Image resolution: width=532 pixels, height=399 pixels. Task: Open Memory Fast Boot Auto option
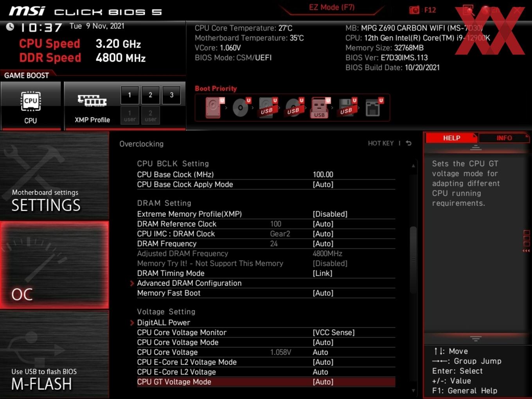[323, 293]
